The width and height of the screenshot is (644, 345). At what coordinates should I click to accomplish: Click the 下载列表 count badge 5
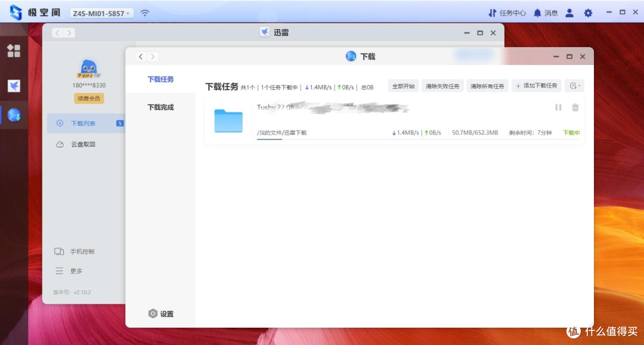[x=119, y=123]
